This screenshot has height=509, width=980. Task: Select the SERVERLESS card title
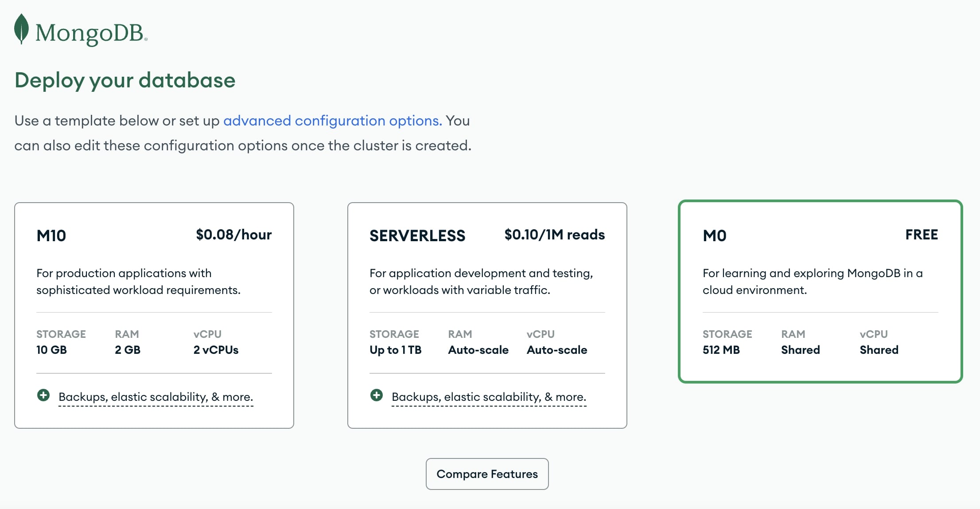point(417,235)
